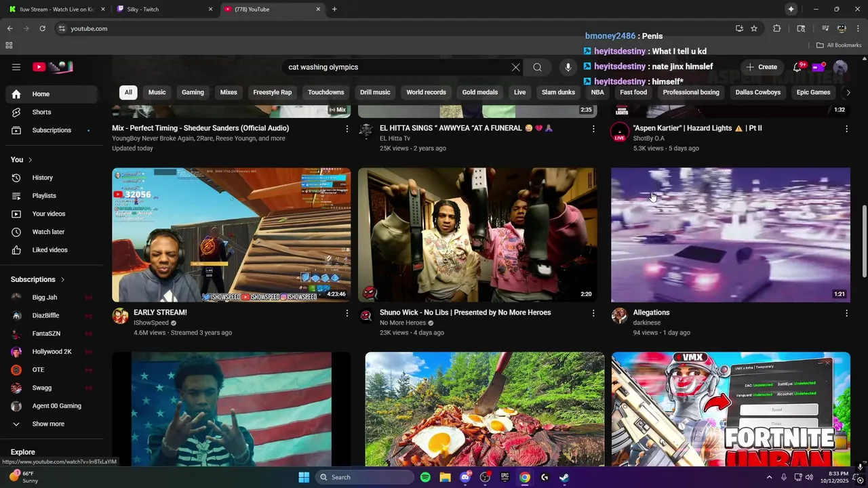Reload the page in browser toolbar

42,28
